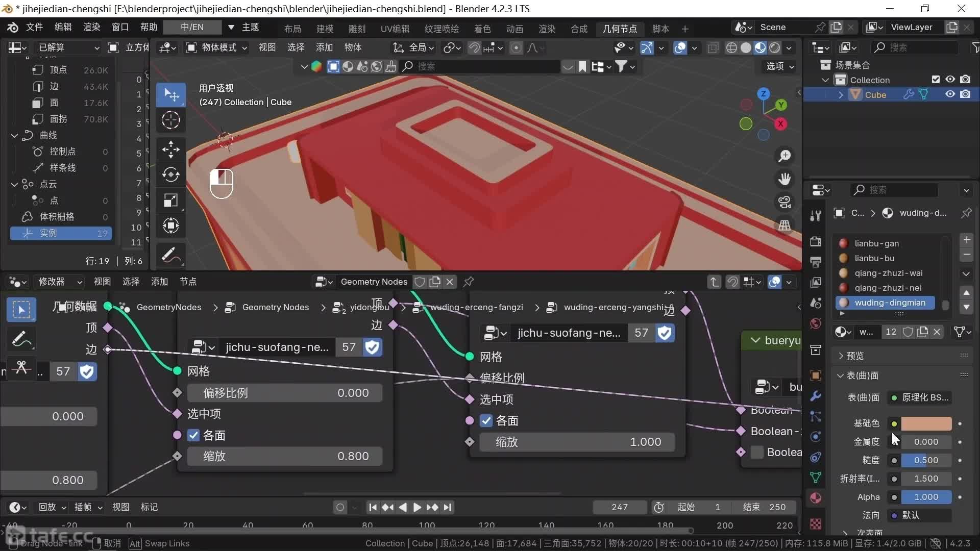Toggle camera view icon in viewport
The width and height of the screenshot is (980, 551).
pyautogui.click(x=785, y=202)
